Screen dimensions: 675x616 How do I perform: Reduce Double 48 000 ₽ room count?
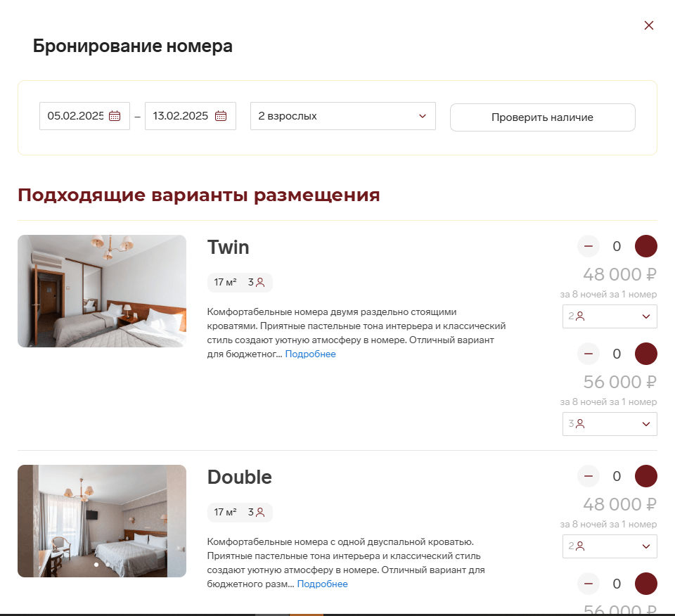(589, 476)
